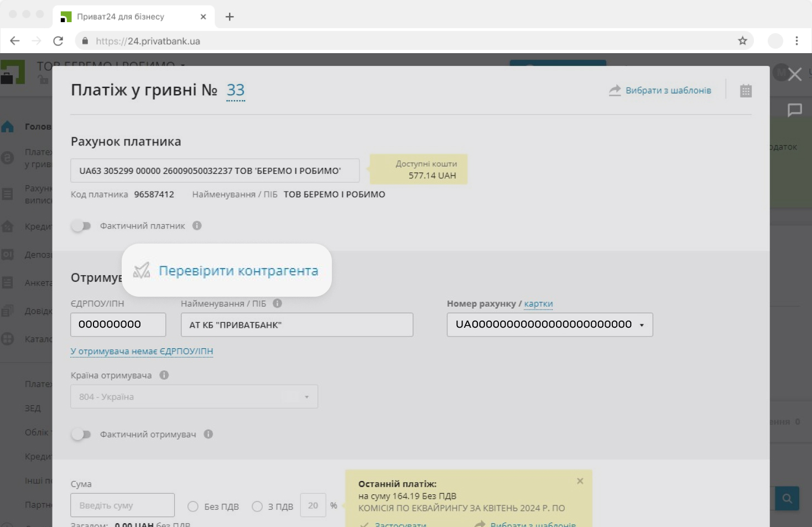Dismiss the Останній платіж notification
Image resolution: width=812 pixels, height=527 pixels.
click(x=580, y=480)
